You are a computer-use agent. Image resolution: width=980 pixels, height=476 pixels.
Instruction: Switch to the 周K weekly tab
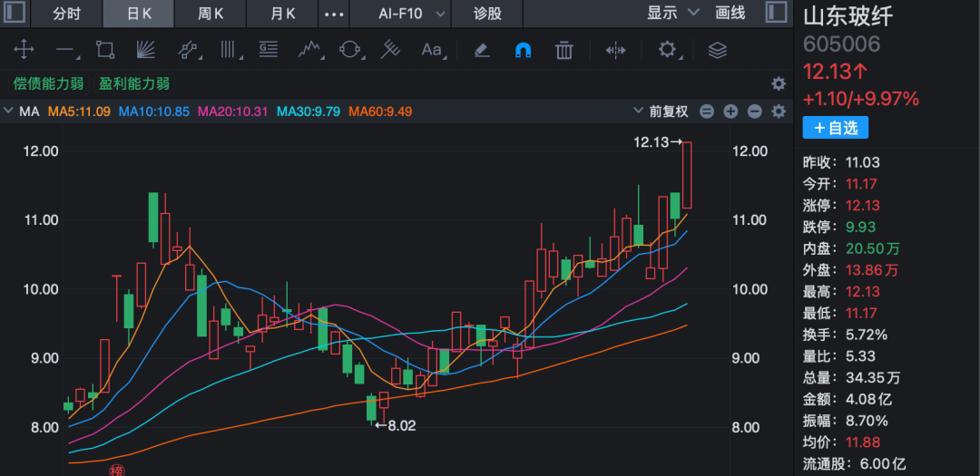[211, 13]
